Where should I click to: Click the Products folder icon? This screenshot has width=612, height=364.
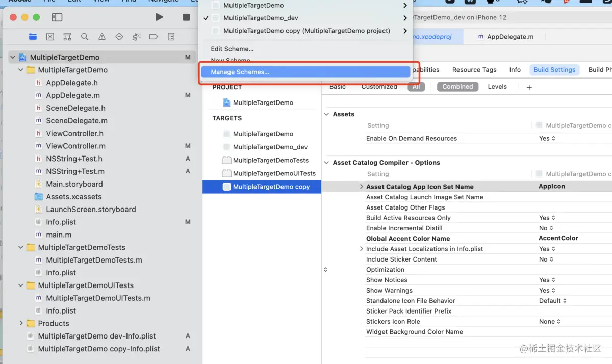point(30,323)
